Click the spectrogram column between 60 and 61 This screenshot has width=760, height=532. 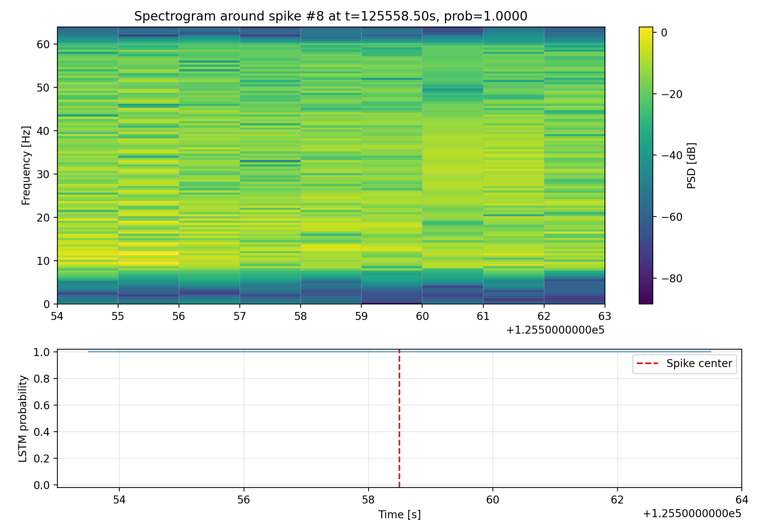[x=453, y=152]
